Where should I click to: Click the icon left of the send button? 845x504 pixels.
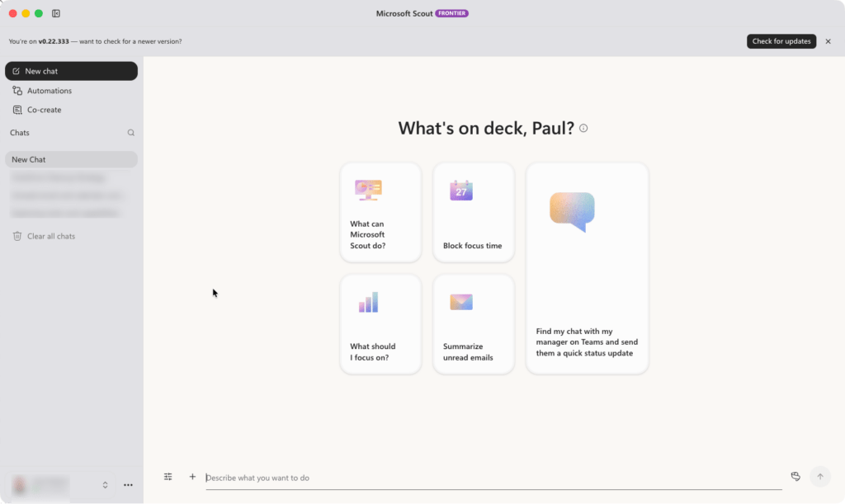[x=795, y=477]
